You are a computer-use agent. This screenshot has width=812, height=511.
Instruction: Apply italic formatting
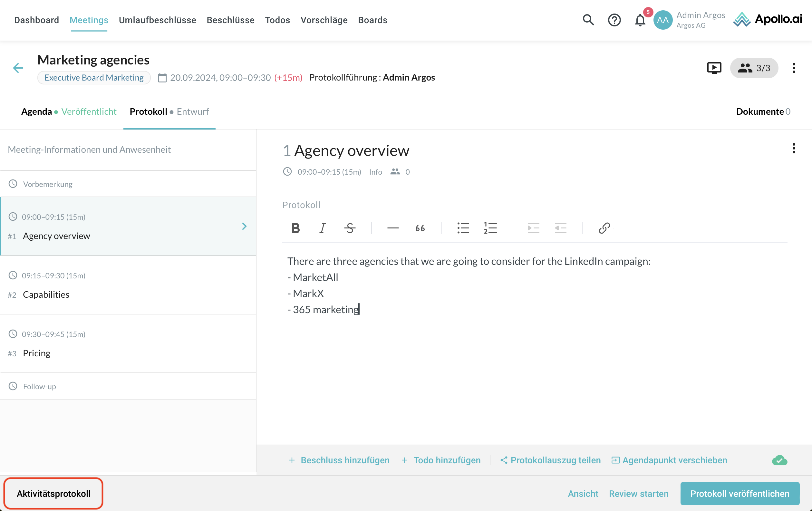(x=322, y=228)
